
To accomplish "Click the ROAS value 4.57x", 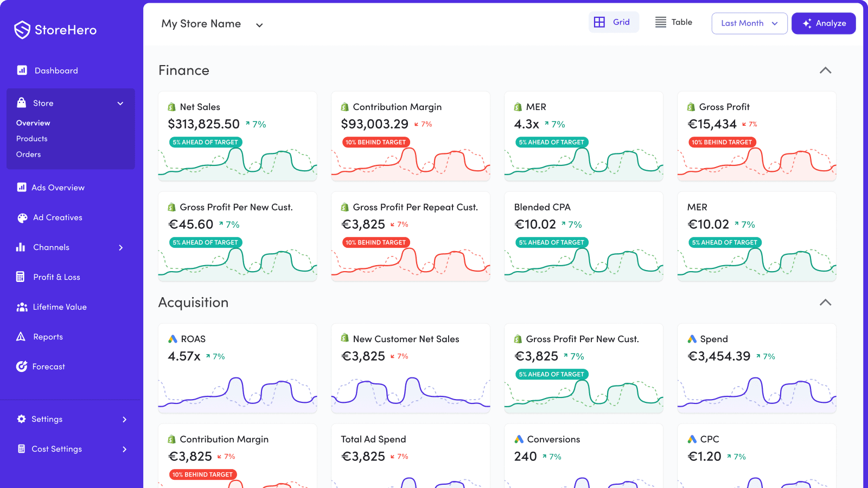I will pos(184,356).
